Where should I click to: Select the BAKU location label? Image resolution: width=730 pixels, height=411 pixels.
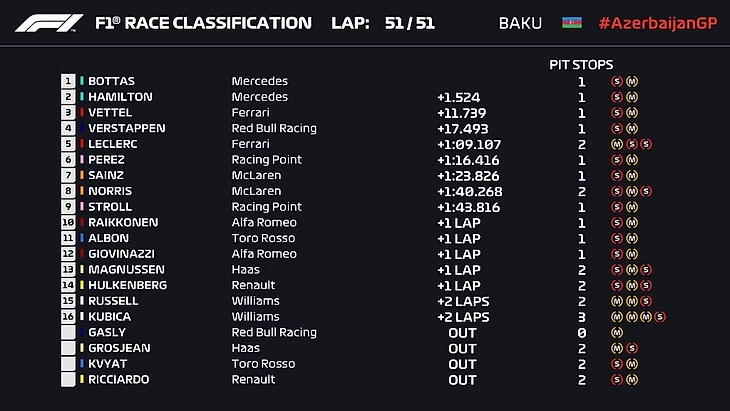point(520,22)
